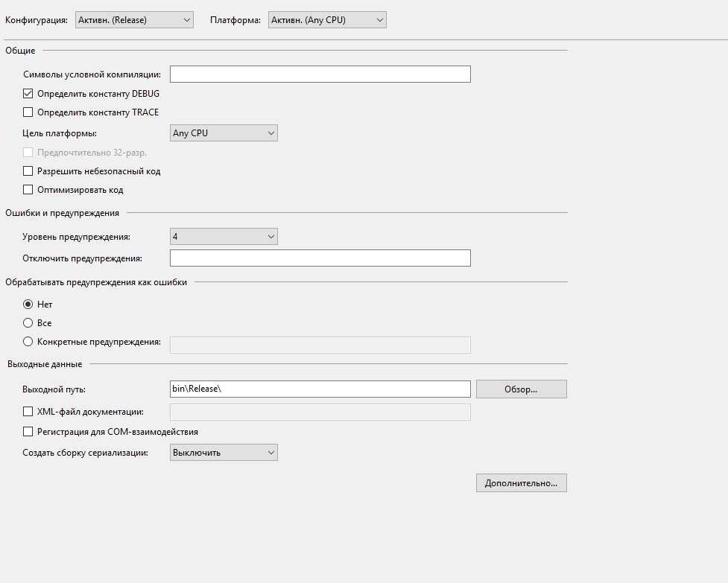Enable Определить константу TRACE checkbox
This screenshot has width=728, height=583.
pos(28,112)
